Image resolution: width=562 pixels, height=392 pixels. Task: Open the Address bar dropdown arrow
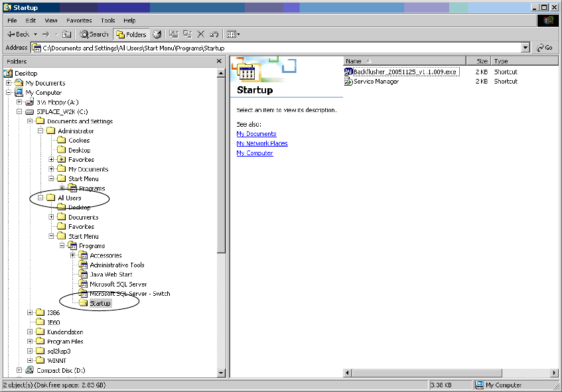[526, 48]
